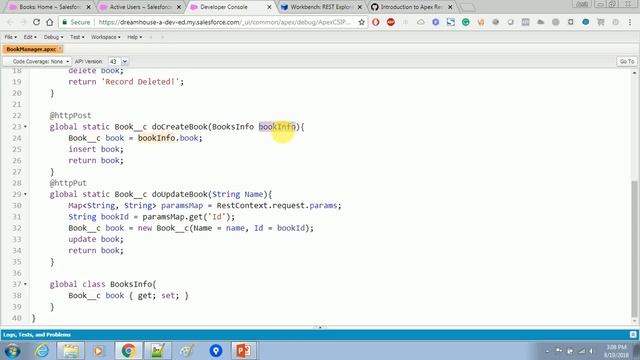This screenshot has height=360, width=640.
Task: Open the Edit menu
Action: [30, 37]
